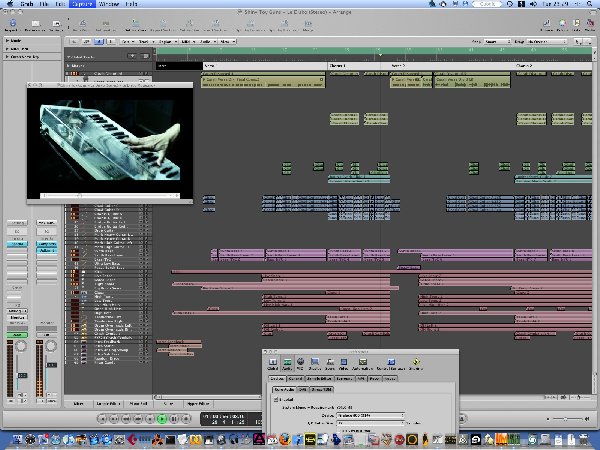
Task: Open the Control Surfaces preferences icon
Action: coord(390,364)
